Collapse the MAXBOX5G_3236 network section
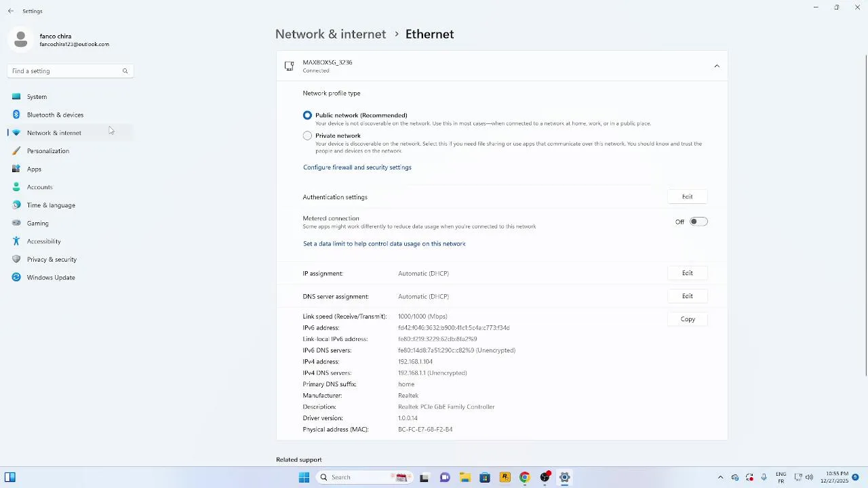The height and width of the screenshot is (488, 868). click(x=717, y=66)
